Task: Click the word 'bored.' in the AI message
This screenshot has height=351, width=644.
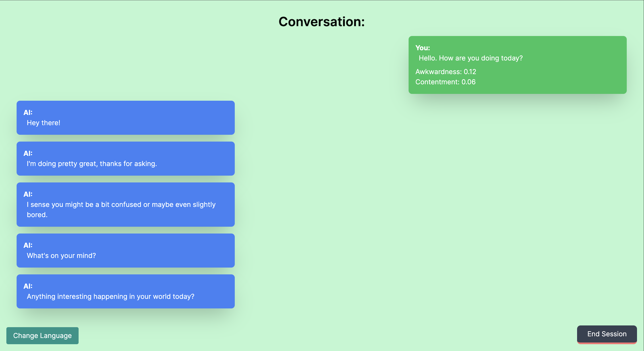Action: tap(37, 215)
